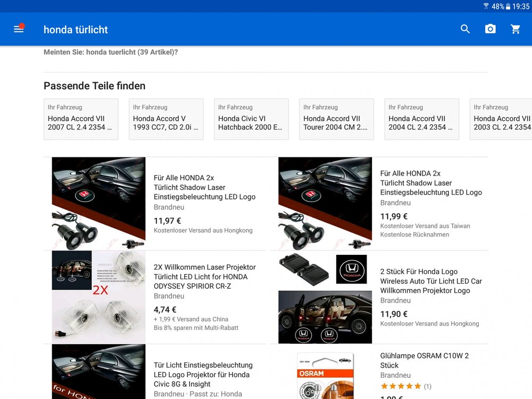The width and height of the screenshot is (532, 399).
Task: Start an image search with the camera icon
Action: 490,29
